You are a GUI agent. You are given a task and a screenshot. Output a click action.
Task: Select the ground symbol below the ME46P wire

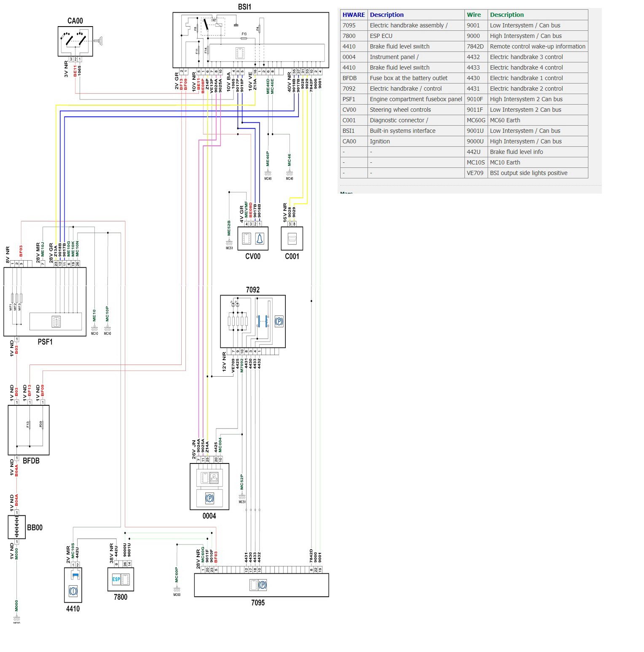268,173
